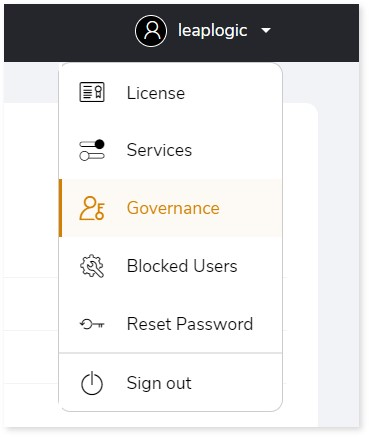The width and height of the screenshot is (369, 437).
Task: Select Services from the user menu
Action: pos(171,150)
